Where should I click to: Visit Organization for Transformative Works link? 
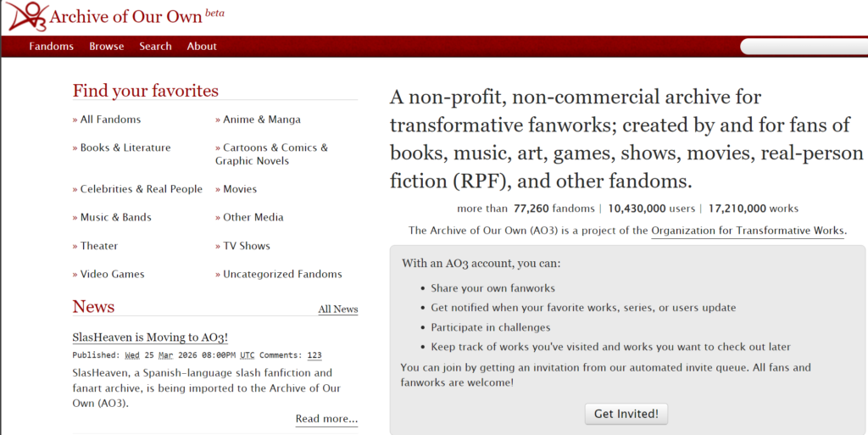tap(747, 231)
